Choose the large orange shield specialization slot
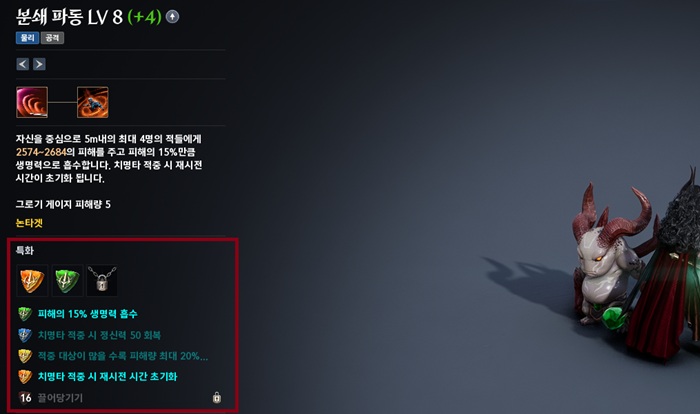This screenshot has width=700, height=414. point(32,280)
